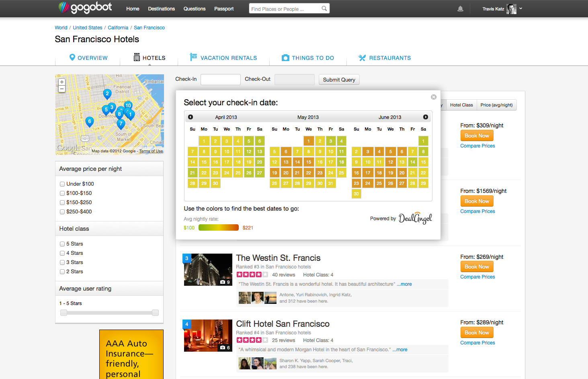Open the California breadcrumb link
This screenshot has height=379, width=588.
coord(118,28)
